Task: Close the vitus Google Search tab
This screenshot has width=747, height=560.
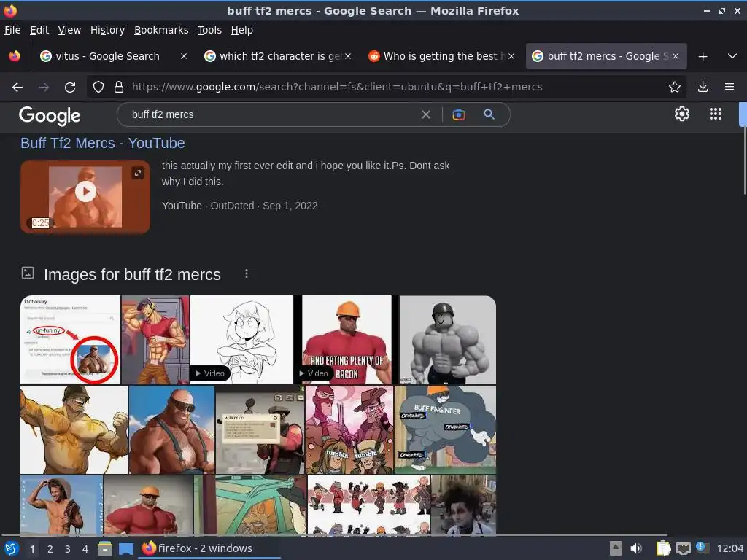Action: (x=183, y=56)
